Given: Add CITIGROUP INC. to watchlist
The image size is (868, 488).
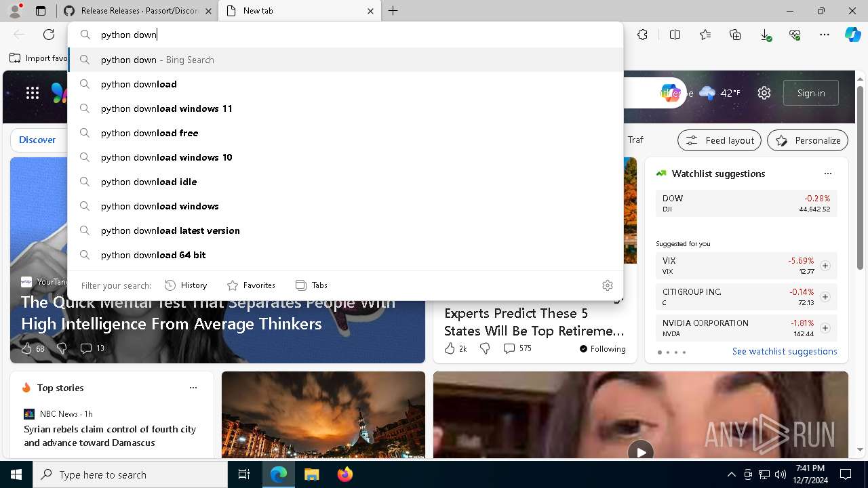Looking at the screenshot, I should (x=825, y=297).
